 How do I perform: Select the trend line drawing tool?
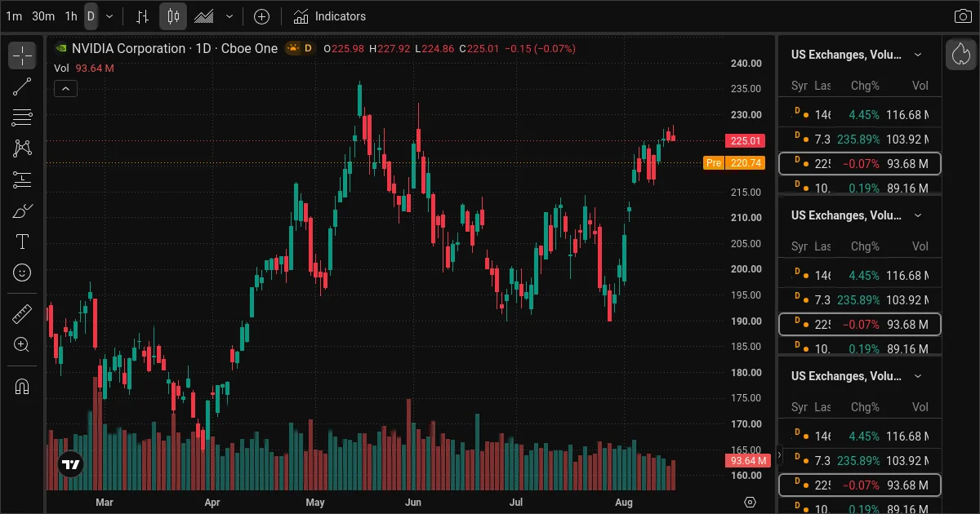(22, 86)
